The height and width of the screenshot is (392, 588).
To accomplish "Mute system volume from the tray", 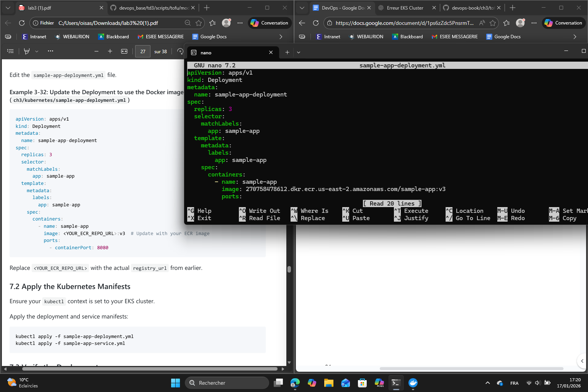I will click(537, 382).
